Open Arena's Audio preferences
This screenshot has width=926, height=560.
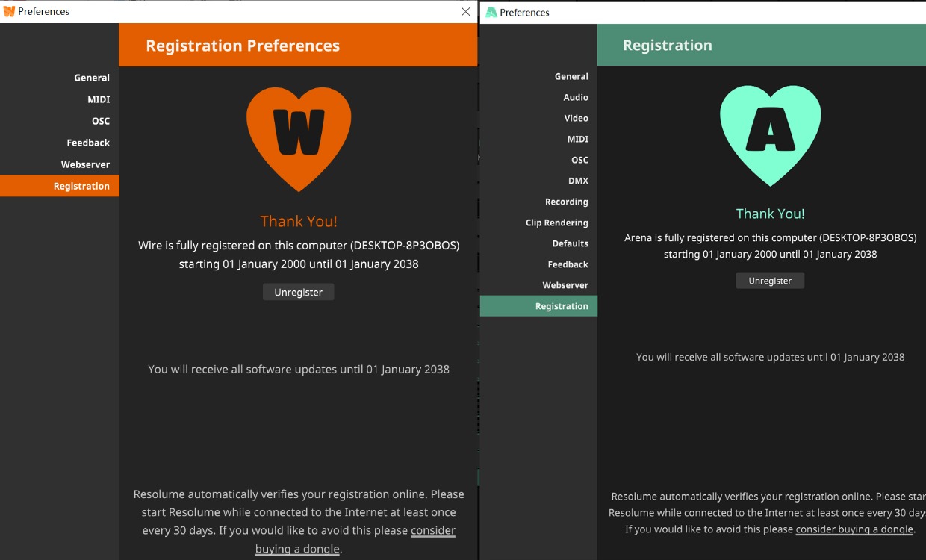[576, 97]
